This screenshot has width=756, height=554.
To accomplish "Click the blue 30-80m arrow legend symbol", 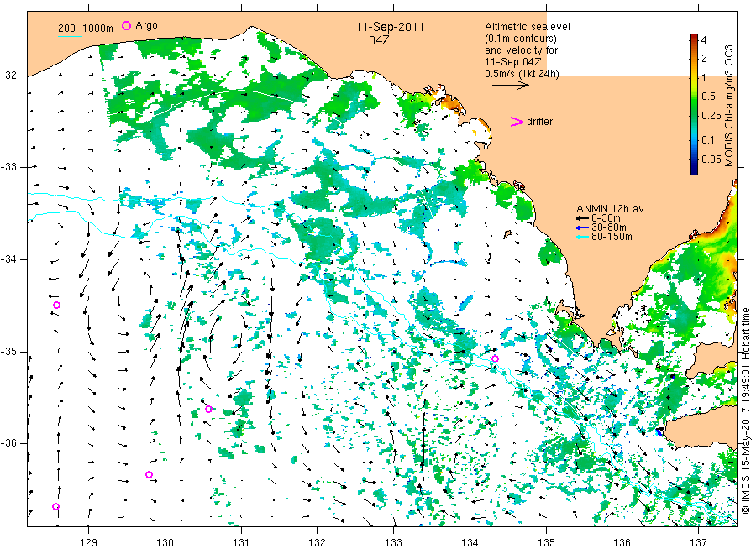I will [x=582, y=227].
